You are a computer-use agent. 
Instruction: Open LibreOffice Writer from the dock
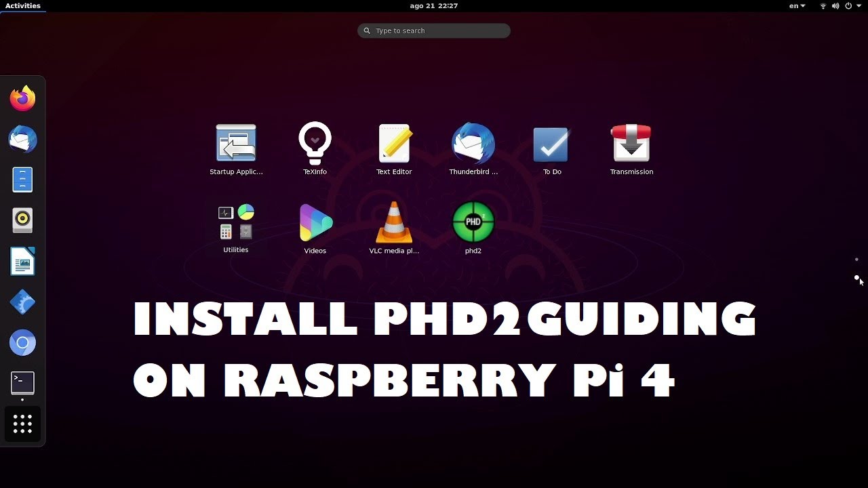(x=22, y=261)
